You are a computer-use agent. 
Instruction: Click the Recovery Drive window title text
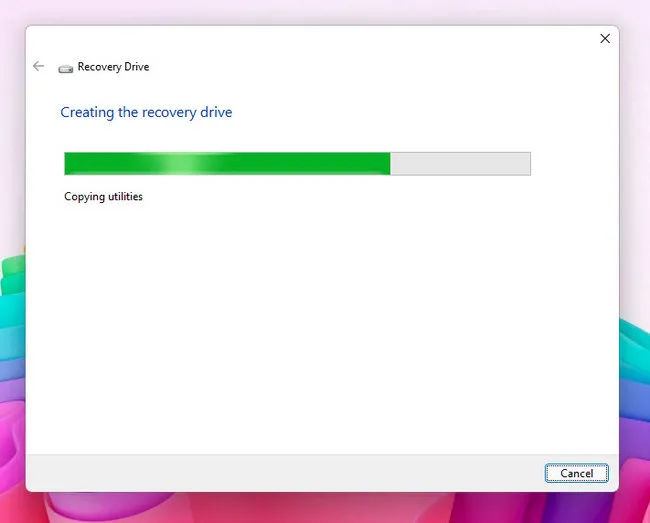(113, 67)
